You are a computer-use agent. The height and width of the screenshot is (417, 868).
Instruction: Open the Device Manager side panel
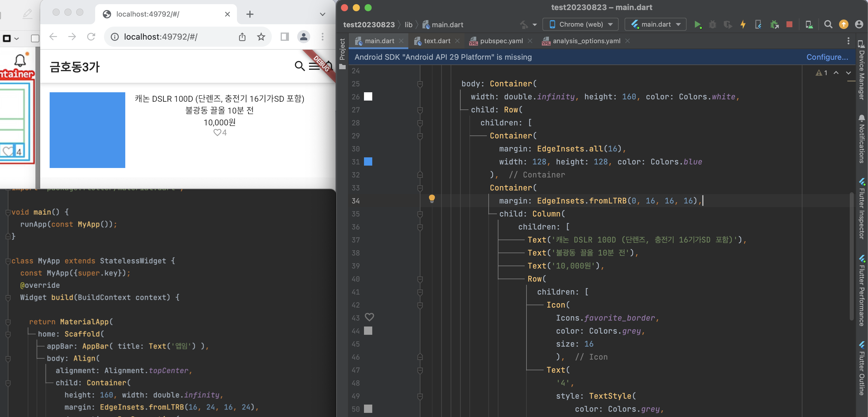[862, 70]
